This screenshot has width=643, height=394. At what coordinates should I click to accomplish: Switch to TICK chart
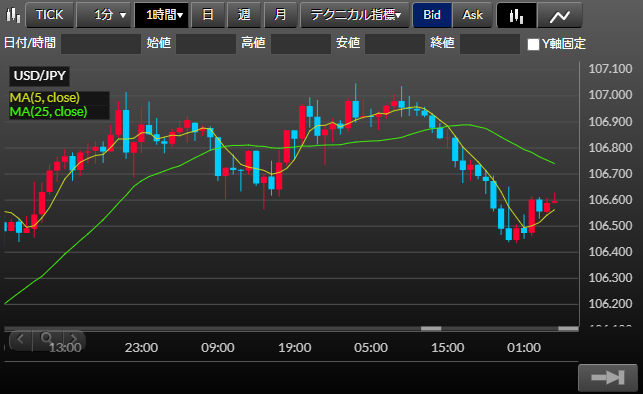tap(50, 15)
